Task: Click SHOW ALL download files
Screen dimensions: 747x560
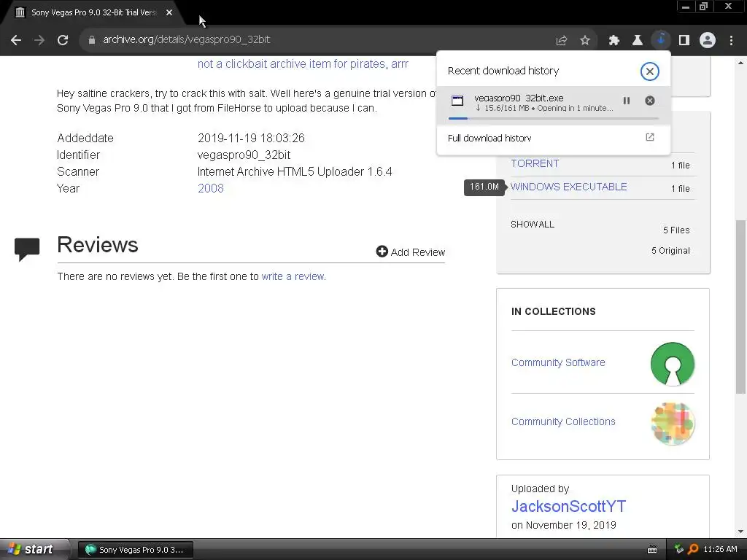Action: (x=532, y=225)
